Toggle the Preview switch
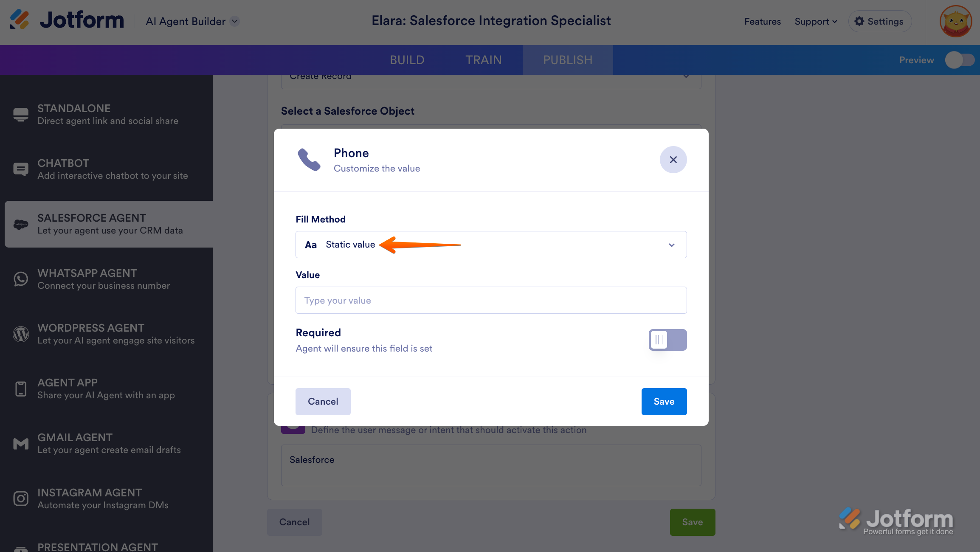 pyautogui.click(x=959, y=60)
